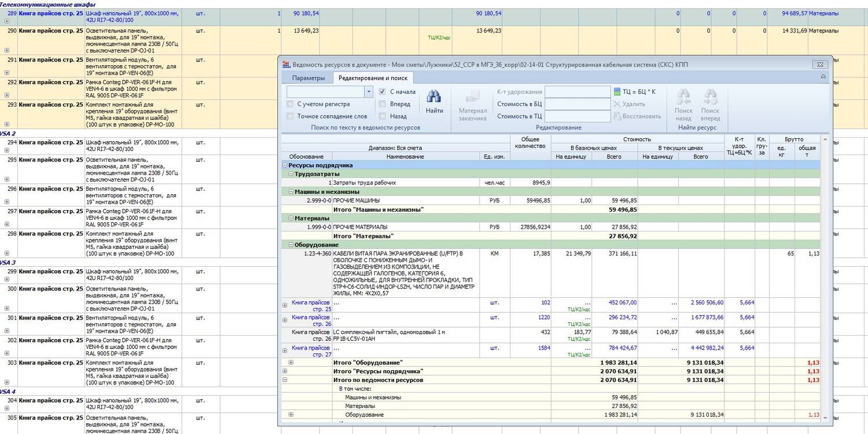
Task: Collapse the Ресурсы подрядчика group
Action: pos(285,165)
